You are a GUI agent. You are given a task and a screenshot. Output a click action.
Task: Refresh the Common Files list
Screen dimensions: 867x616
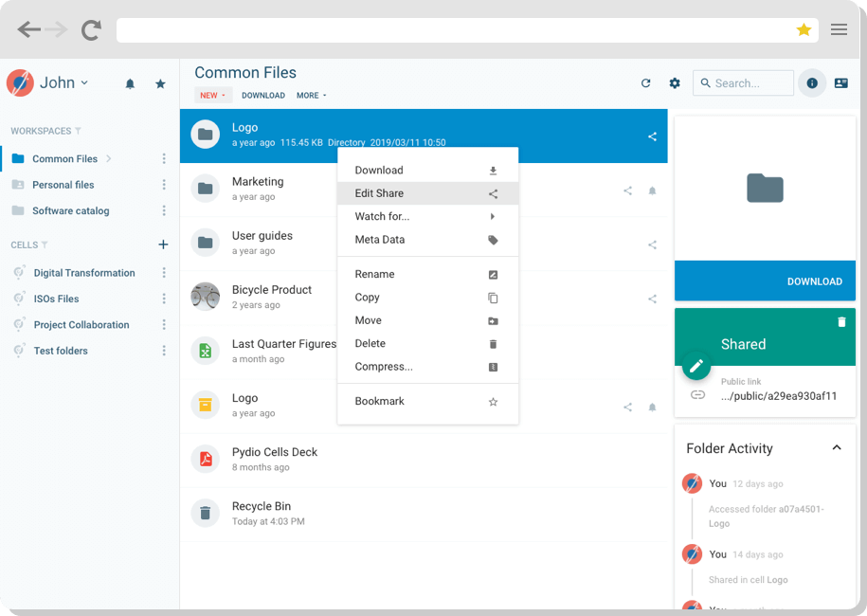coord(645,83)
